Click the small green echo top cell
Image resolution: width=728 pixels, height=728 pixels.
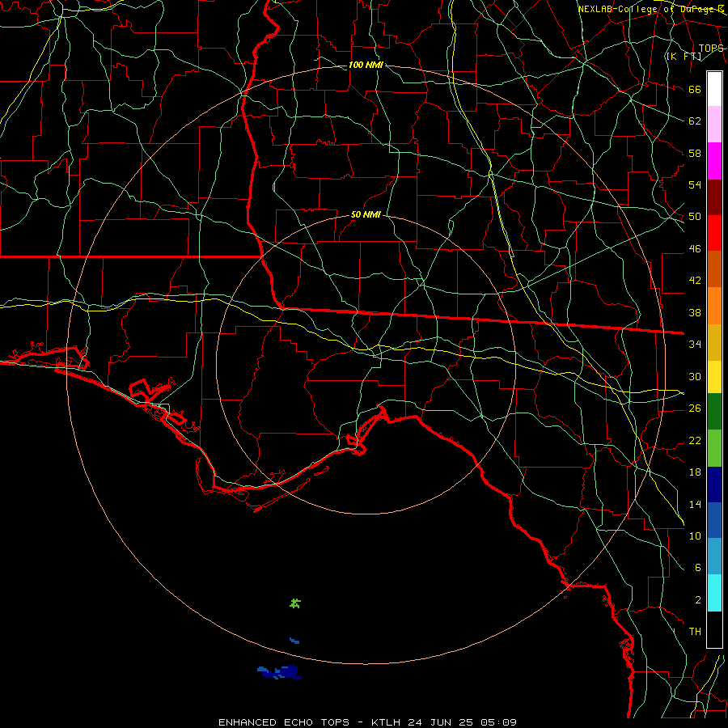click(x=295, y=603)
